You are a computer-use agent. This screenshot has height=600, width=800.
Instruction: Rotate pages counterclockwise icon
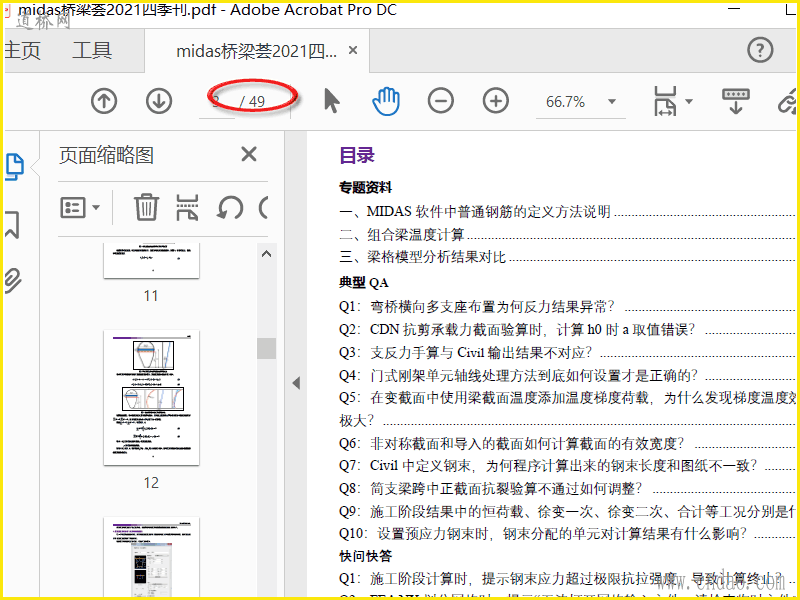(230, 208)
